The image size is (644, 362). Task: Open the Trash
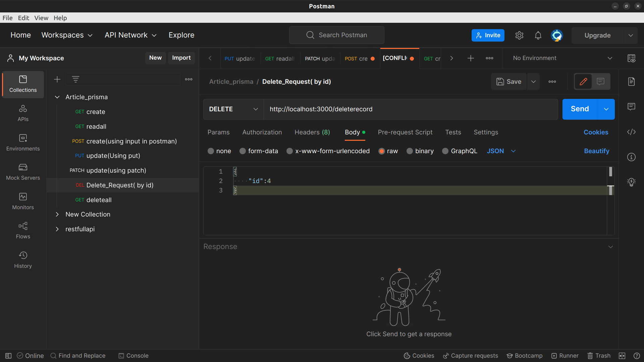599,356
